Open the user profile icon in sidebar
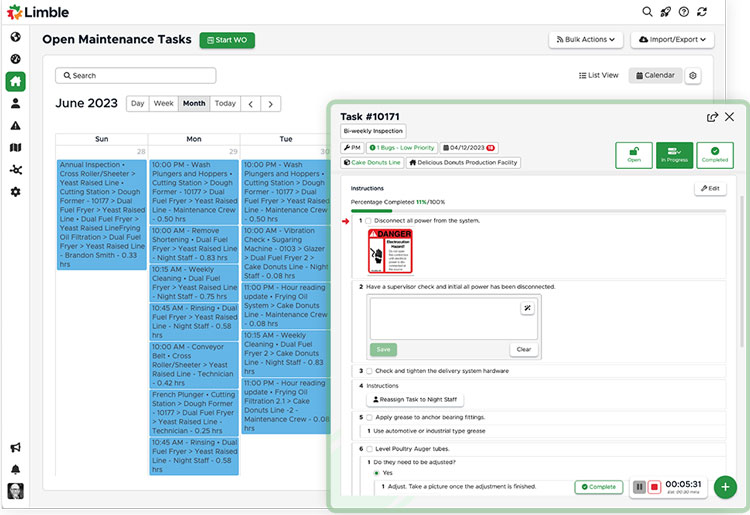Viewport: 750px width, 515px height. 16,103
